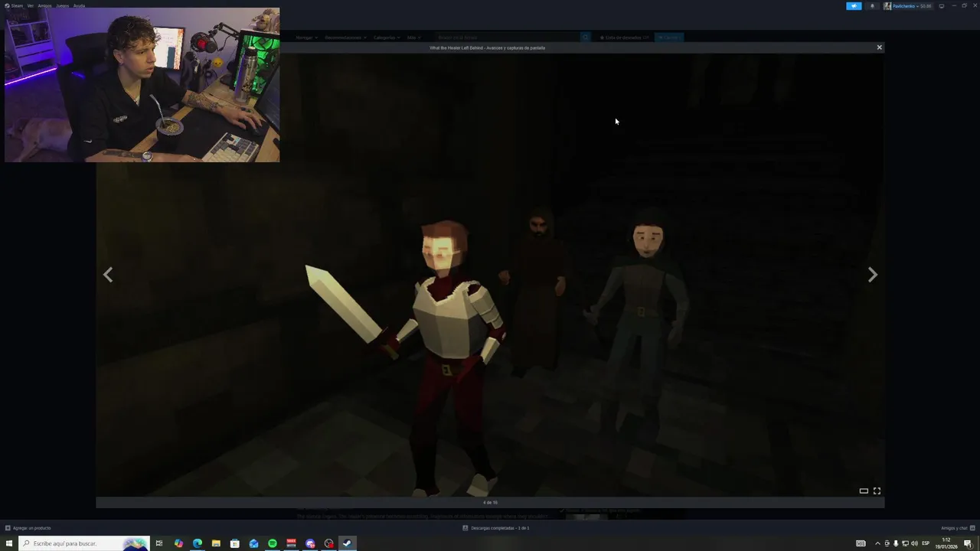Expand the Categorías store dropdown
980x551 pixels.
[x=386, y=37]
